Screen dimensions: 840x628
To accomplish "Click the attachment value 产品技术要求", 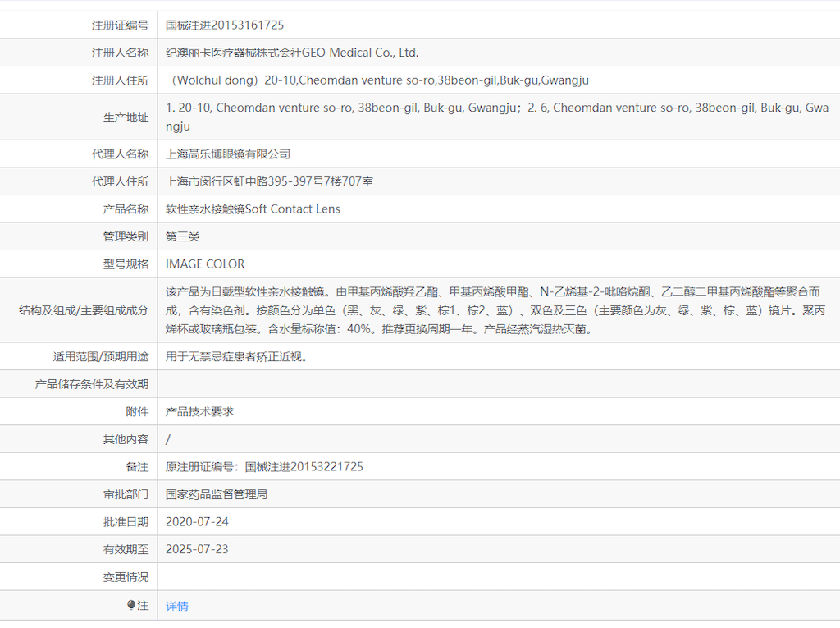I will (x=199, y=411).
